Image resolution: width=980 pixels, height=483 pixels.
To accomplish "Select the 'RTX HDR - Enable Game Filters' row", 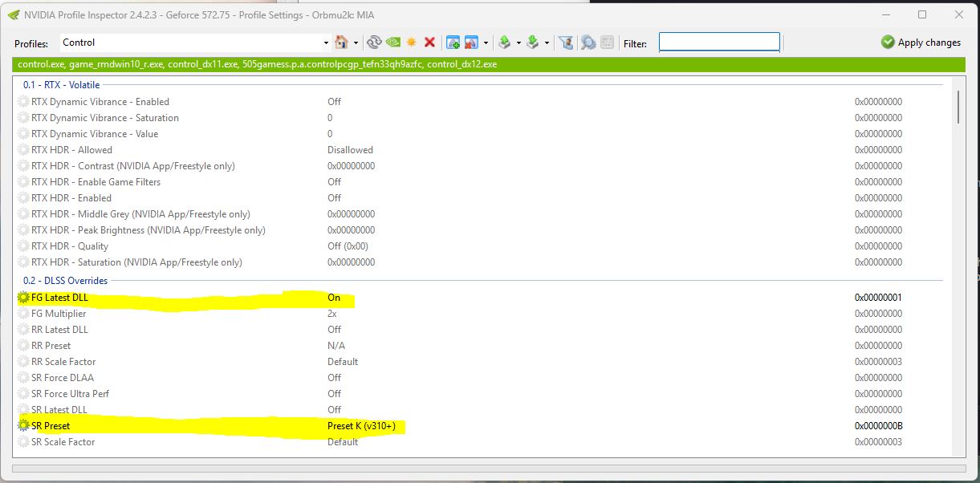I will 482,182.
